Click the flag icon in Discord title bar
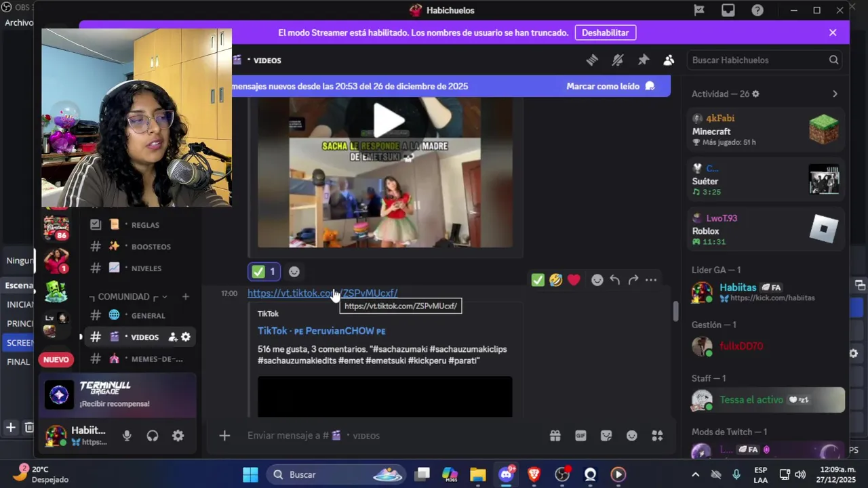The image size is (868, 488). [699, 10]
